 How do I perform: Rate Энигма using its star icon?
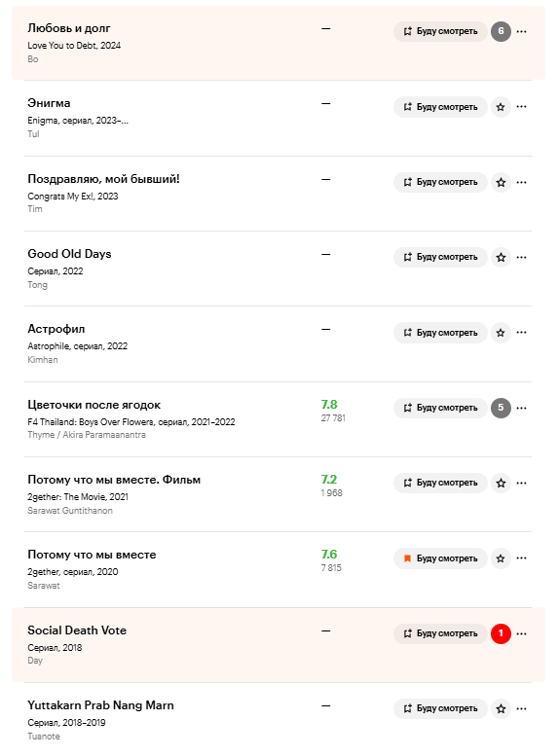click(501, 107)
